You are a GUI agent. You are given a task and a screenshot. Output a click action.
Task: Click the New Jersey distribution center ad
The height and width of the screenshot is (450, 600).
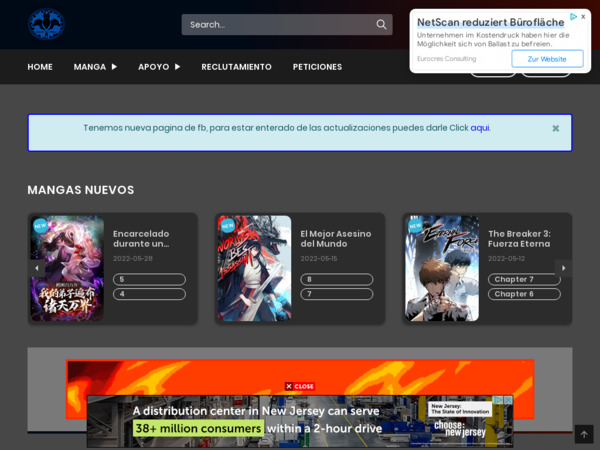pos(300,421)
